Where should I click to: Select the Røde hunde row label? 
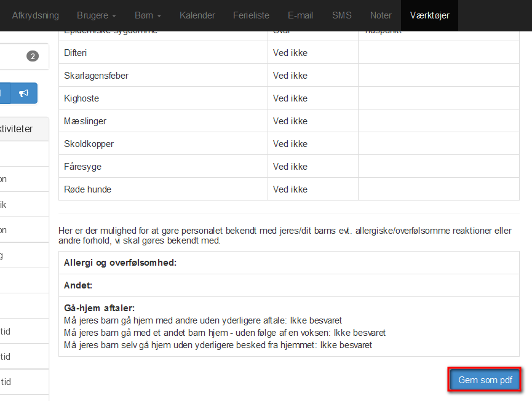87,189
